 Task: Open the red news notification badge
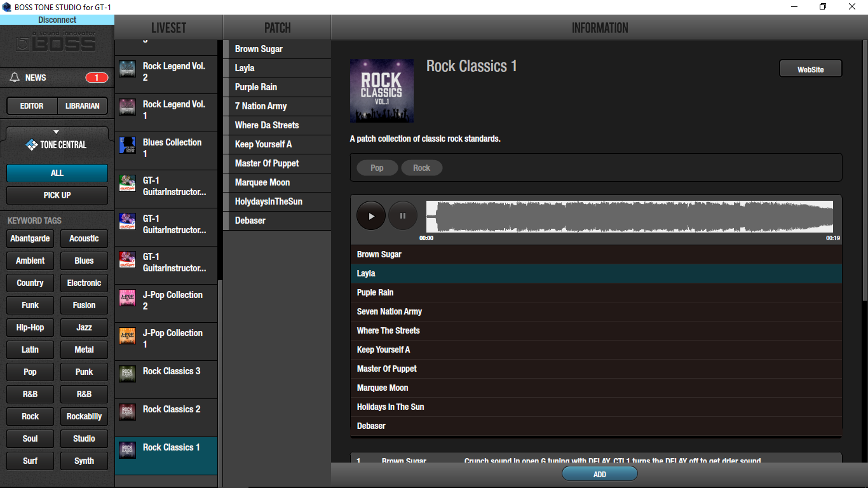point(97,78)
